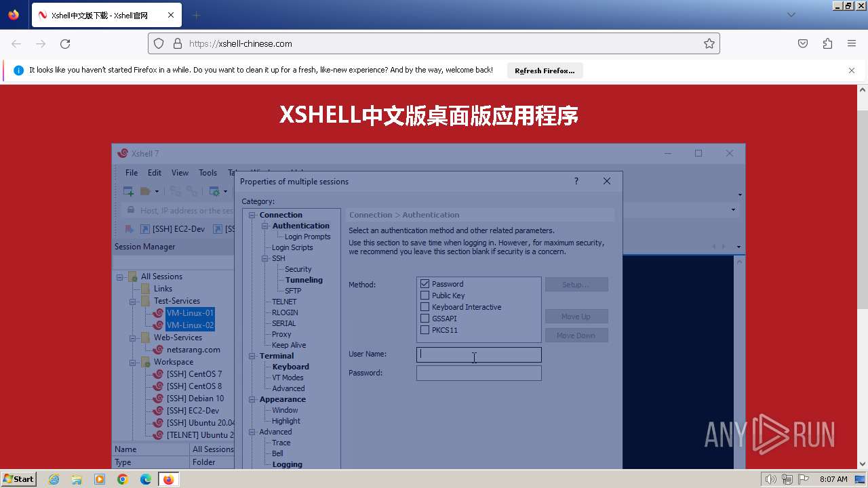Click the Refresh Firefox... button
The width and height of the screenshot is (868, 488).
tap(545, 70)
